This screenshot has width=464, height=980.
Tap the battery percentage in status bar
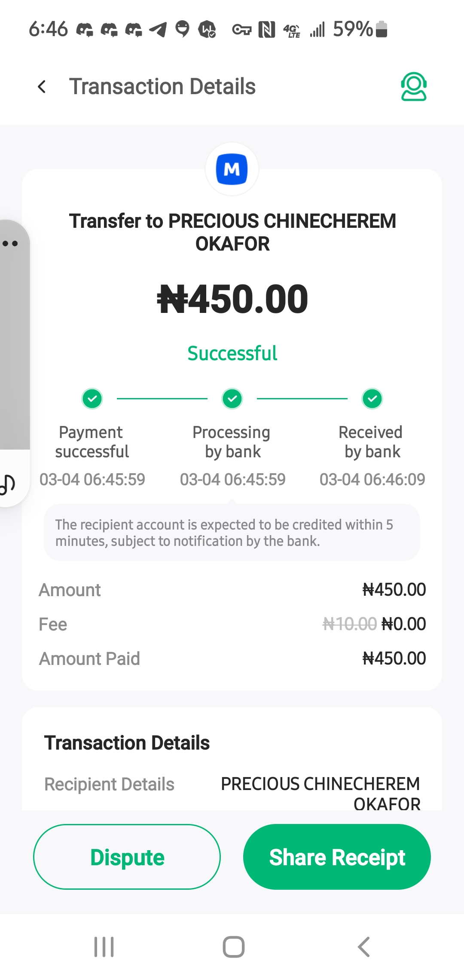click(352, 29)
